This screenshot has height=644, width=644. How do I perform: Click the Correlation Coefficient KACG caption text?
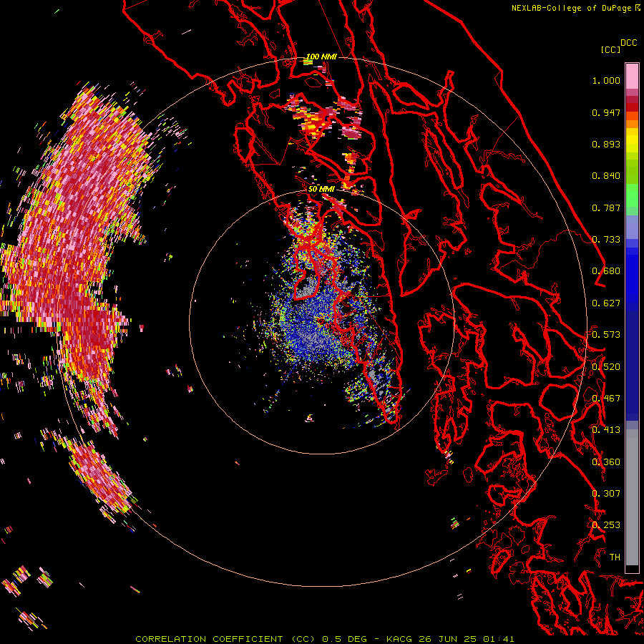324,639
